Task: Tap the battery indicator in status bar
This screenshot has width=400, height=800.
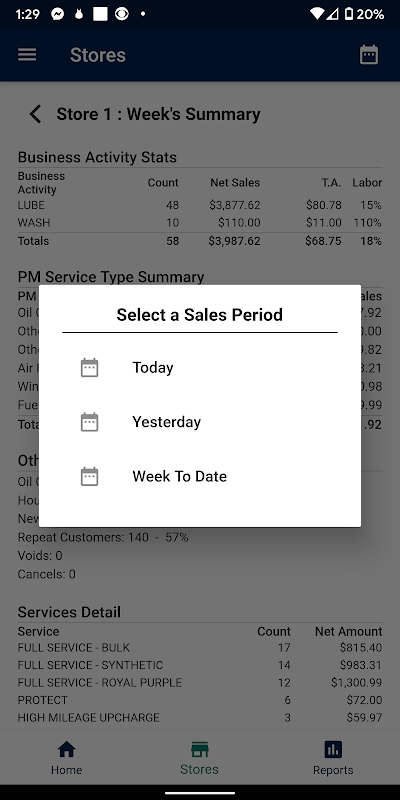Action: pyautogui.click(x=349, y=14)
